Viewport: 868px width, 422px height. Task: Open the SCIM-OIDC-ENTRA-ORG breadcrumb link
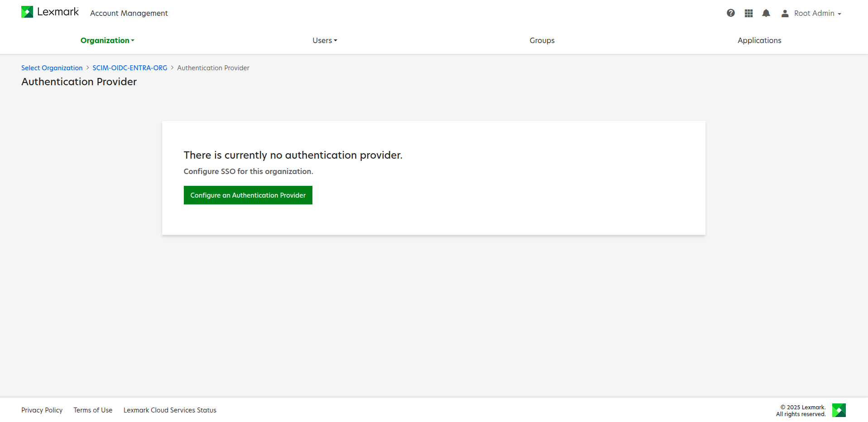click(x=130, y=68)
